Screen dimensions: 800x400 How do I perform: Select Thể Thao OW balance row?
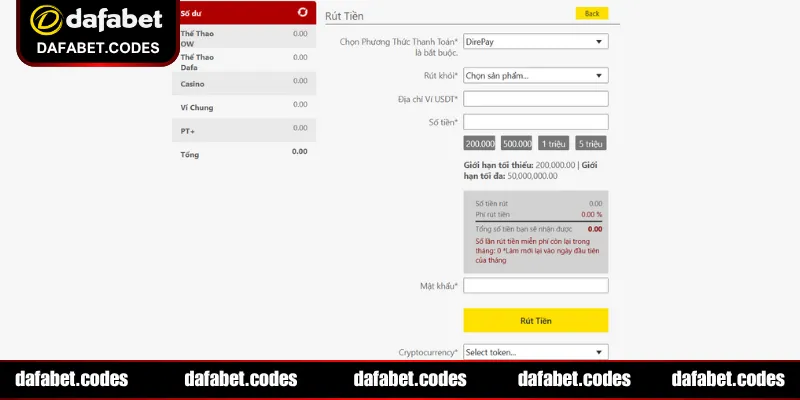(x=244, y=38)
